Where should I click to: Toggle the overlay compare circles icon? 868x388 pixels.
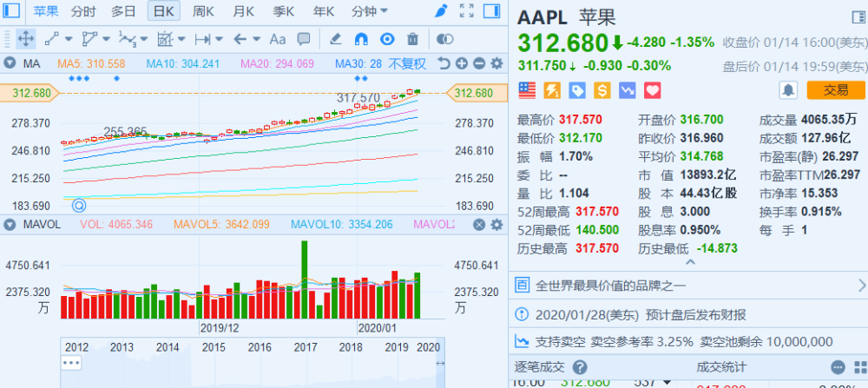pyautogui.click(x=444, y=39)
